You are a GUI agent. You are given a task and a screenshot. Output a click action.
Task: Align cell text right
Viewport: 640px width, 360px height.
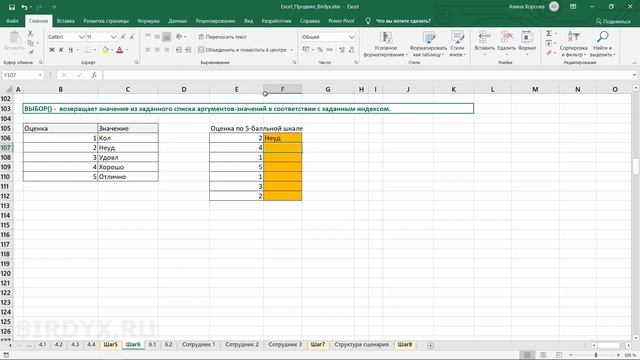click(x=167, y=50)
